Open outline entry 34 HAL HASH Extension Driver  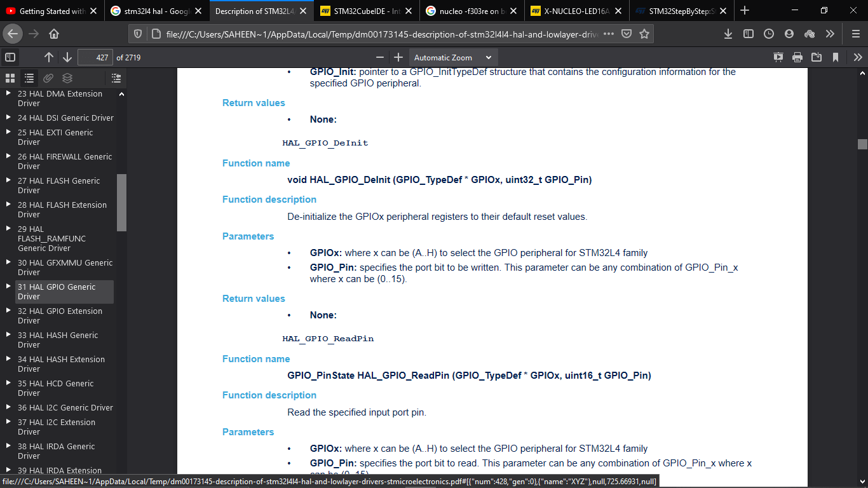pos(61,364)
